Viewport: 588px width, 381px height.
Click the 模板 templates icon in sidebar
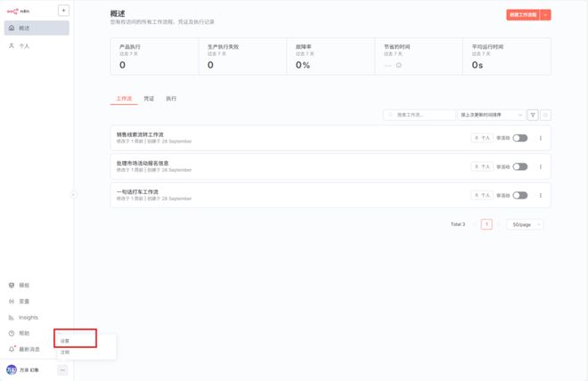(12, 285)
